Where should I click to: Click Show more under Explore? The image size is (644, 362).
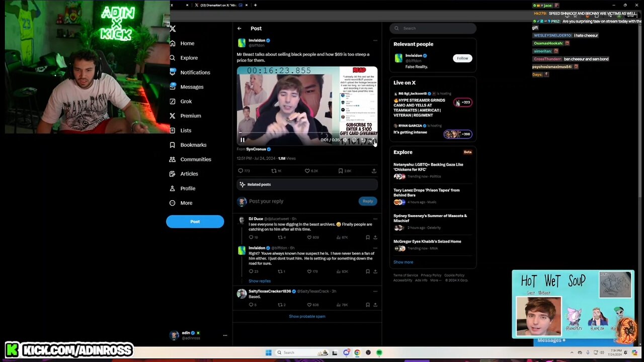pos(403,262)
